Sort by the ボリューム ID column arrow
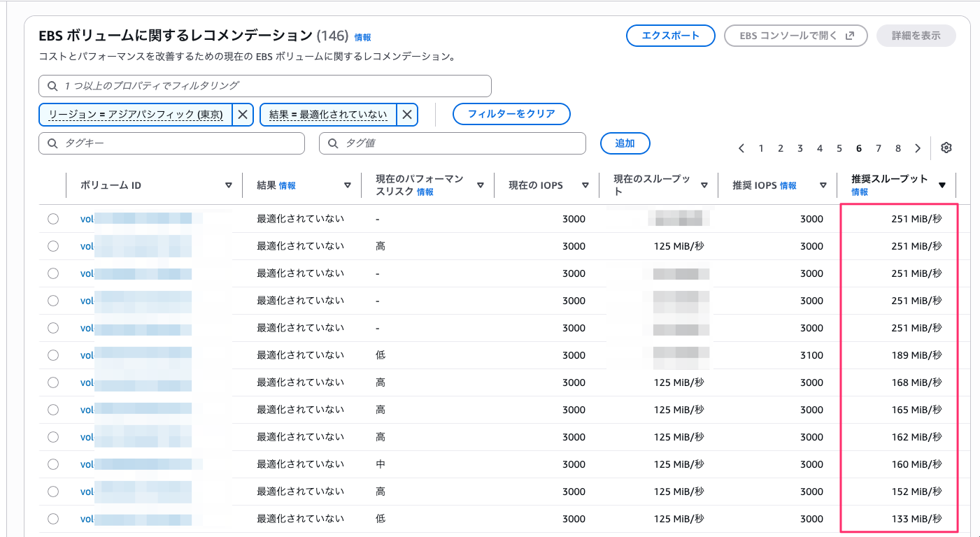Screen dimensions: 980x537 click(x=229, y=185)
